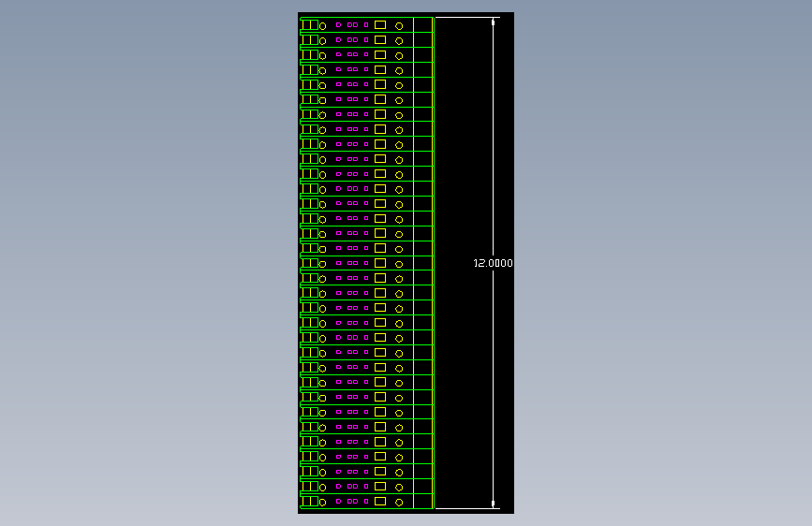
Task: Select the CAD drawing in the black viewport
Action: click(406, 263)
